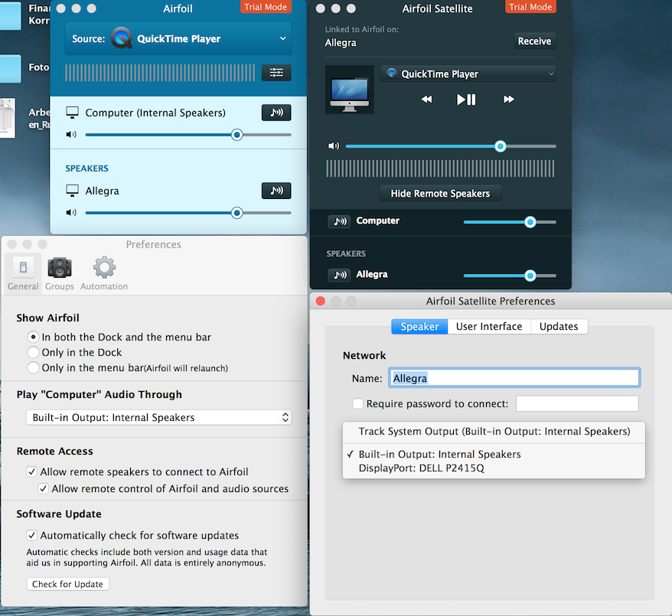This screenshot has height=616, width=672.
Task: Click the QuickTime icon in the Satellite source selector
Action: point(391,73)
